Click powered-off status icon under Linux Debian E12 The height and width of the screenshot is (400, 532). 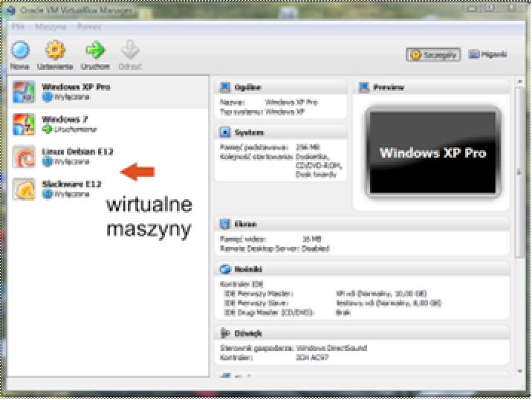point(47,161)
